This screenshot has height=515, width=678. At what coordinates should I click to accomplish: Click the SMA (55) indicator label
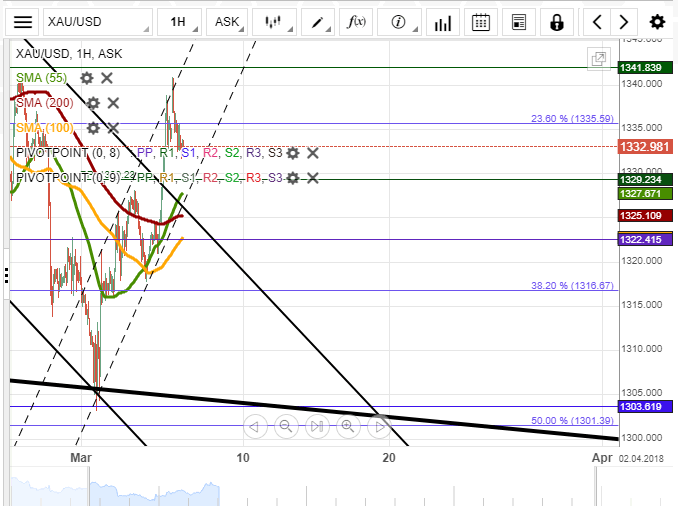[42, 78]
